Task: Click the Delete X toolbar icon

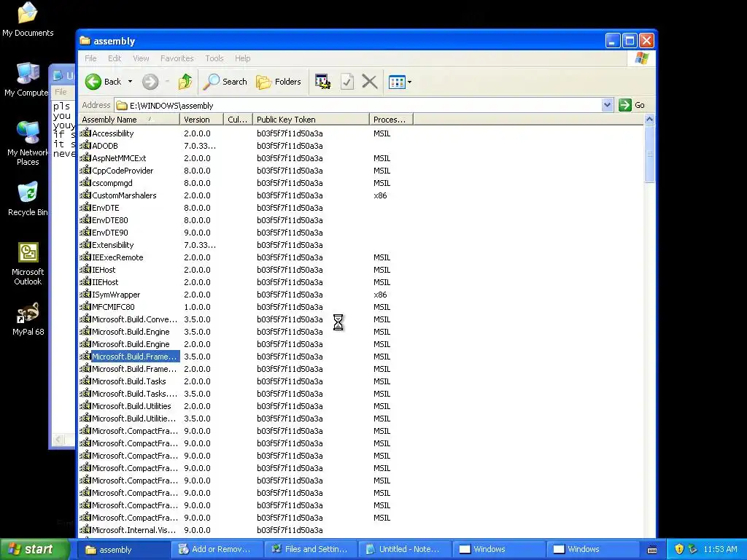Action: pos(370,82)
